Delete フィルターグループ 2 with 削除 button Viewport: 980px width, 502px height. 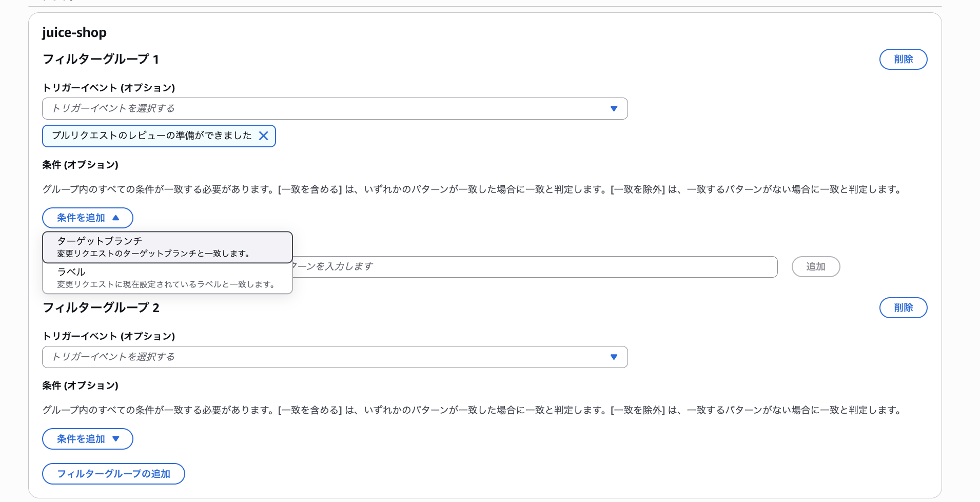click(x=903, y=307)
